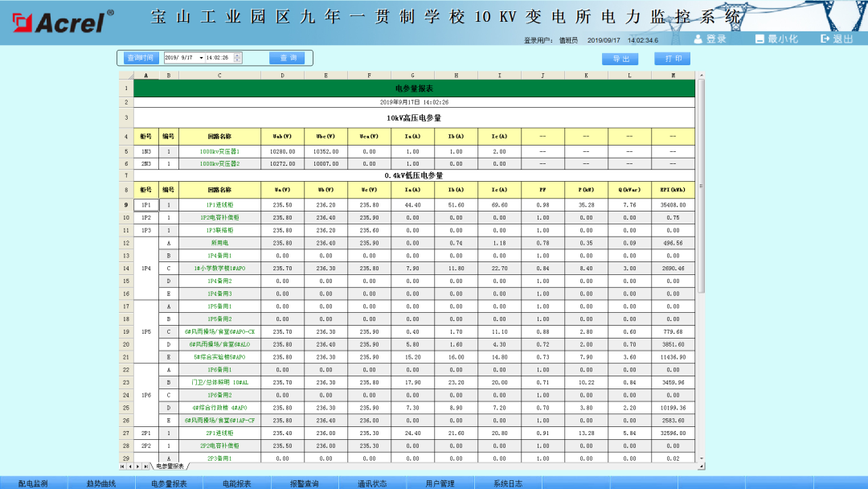Open the query date dropdown
Image resolution: width=868 pixels, height=489 pixels.
pos(201,58)
